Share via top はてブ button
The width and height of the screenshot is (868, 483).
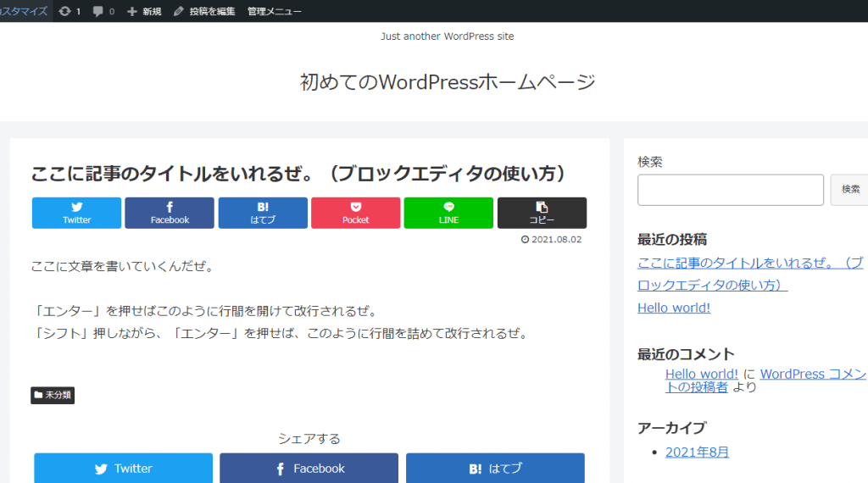click(x=263, y=213)
